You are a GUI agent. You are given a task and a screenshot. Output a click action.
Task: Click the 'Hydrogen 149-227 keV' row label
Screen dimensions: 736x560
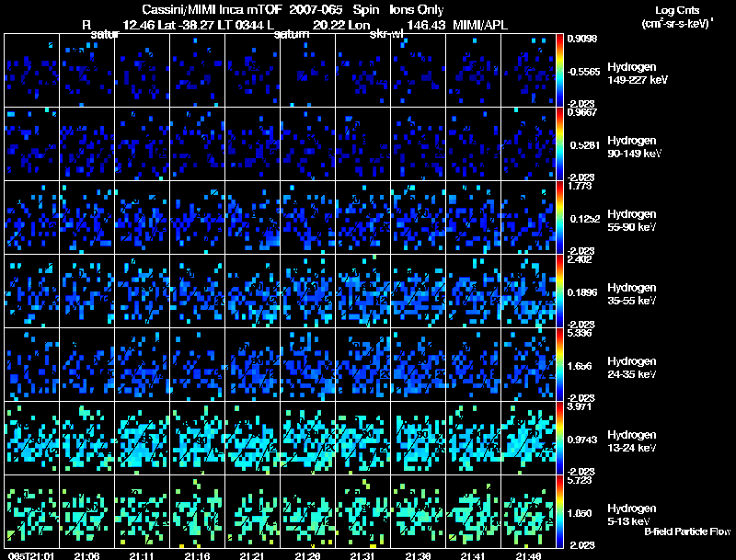(x=638, y=74)
